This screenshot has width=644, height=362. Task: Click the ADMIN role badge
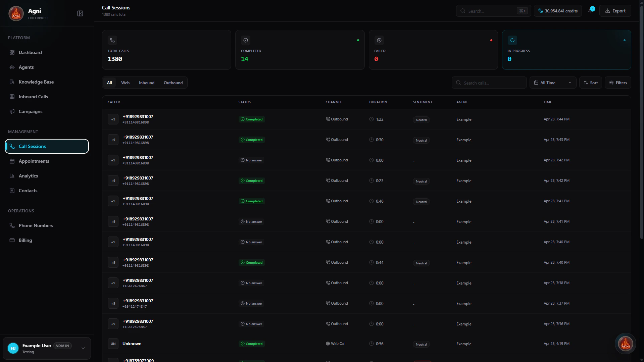point(62,346)
